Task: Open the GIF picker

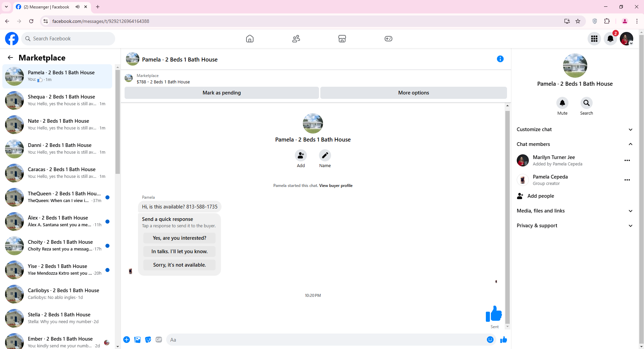Action: coord(159,340)
